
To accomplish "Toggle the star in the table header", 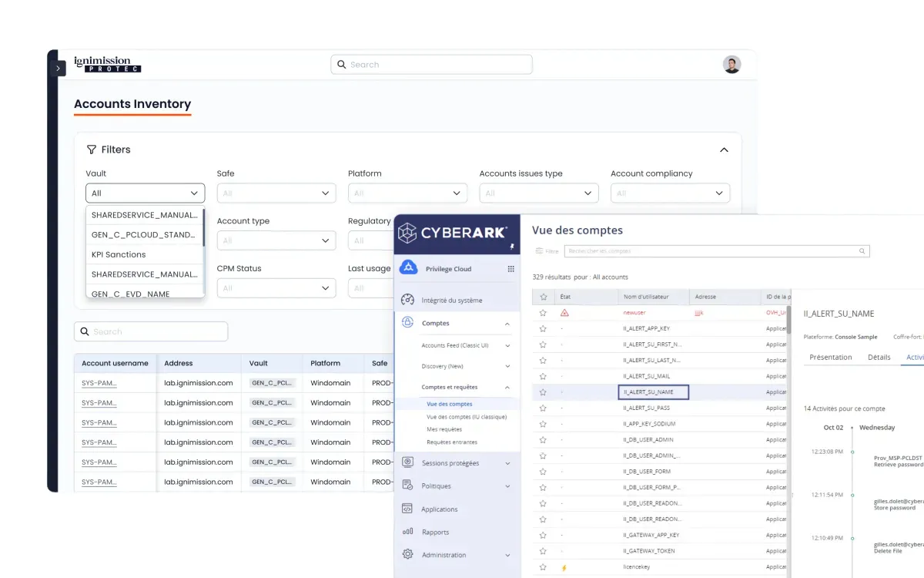I will pos(544,297).
